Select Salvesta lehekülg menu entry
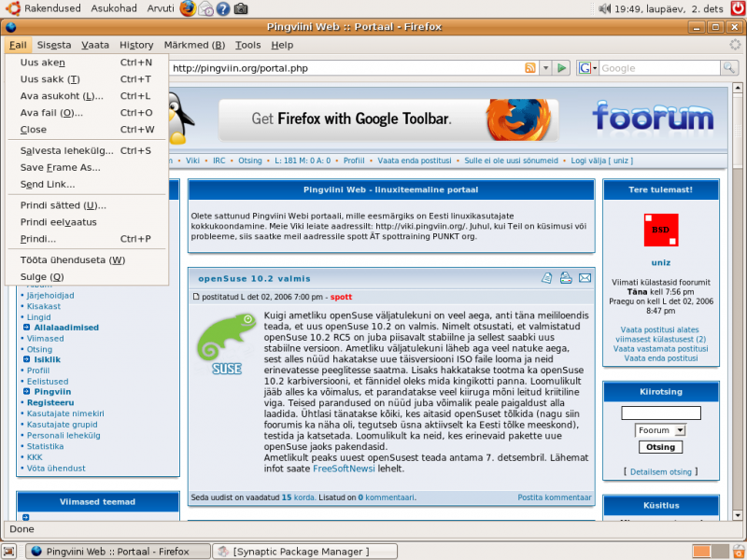The image size is (747, 560). [x=87, y=150]
